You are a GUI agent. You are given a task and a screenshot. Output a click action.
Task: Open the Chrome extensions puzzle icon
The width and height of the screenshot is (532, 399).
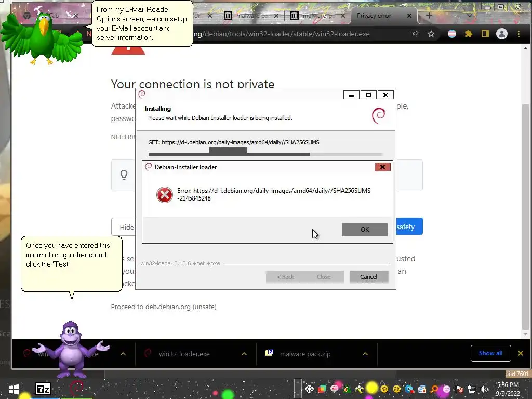tap(469, 34)
